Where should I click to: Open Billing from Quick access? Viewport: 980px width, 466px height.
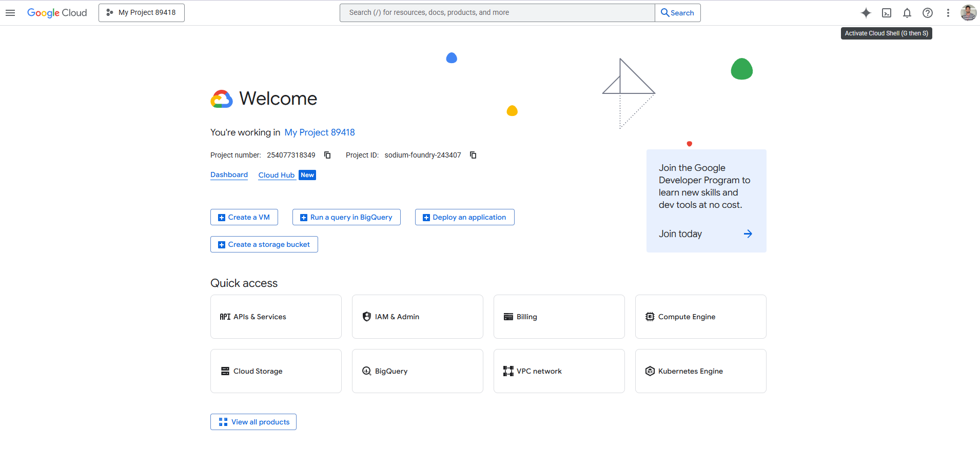pos(559,317)
